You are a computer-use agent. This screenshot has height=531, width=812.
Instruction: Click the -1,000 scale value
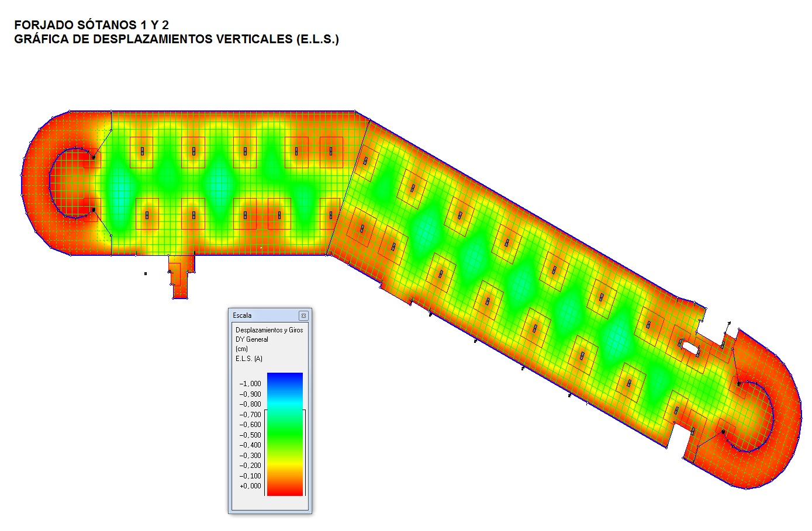click(250, 384)
